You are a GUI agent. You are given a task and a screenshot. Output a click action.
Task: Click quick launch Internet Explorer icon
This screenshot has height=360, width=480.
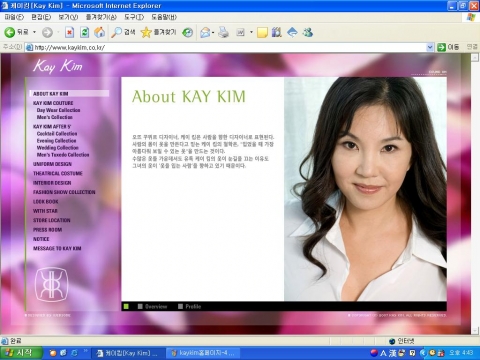[x=74, y=353]
